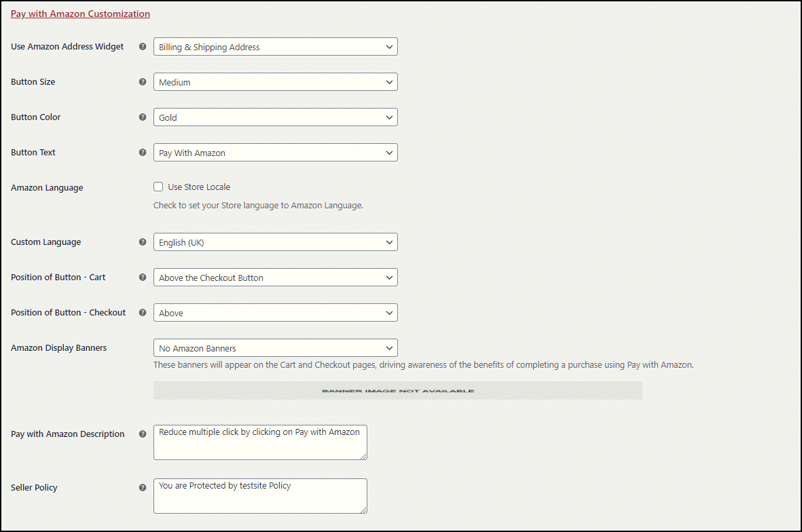Open the Button Color dropdown showing Gold
Screen dimensions: 802x532
point(276,117)
